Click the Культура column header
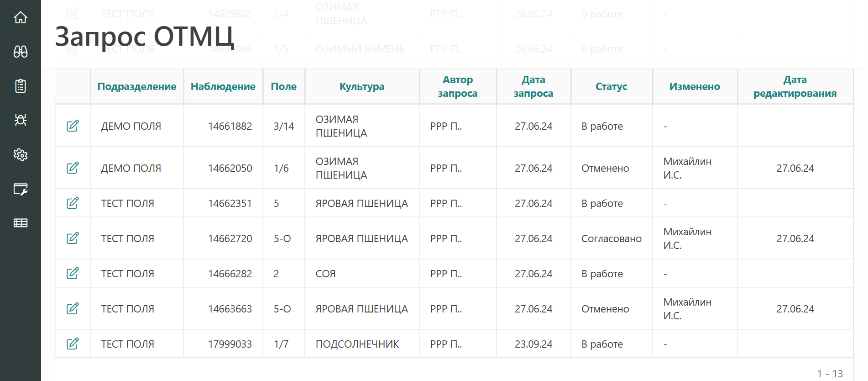The image size is (868, 381). (361, 86)
